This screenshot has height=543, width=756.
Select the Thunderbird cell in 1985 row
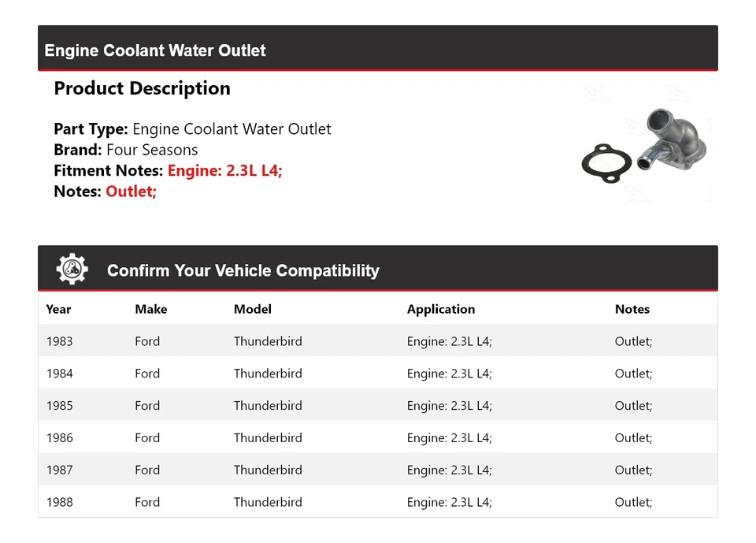pos(267,406)
